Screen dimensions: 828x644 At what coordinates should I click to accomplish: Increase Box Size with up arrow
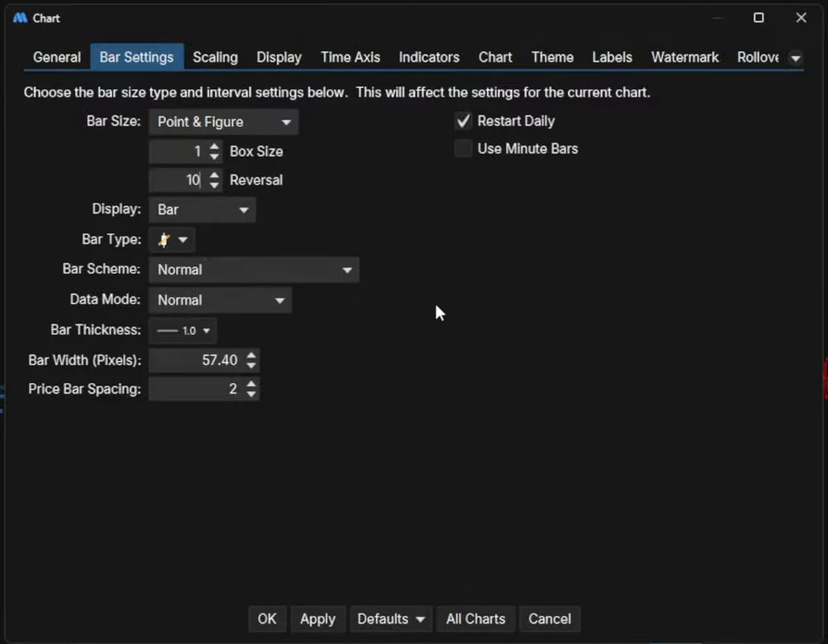click(x=214, y=147)
